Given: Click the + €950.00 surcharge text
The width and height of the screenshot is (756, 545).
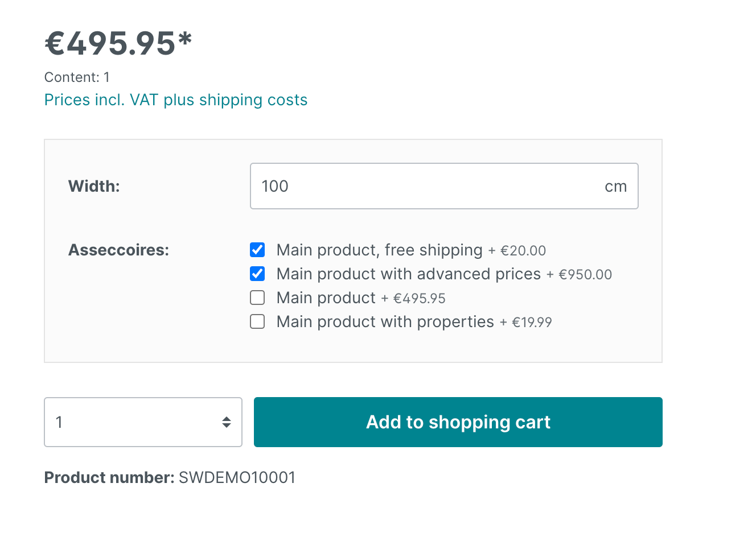Looking at the screenshot, I should pos(579,275).
